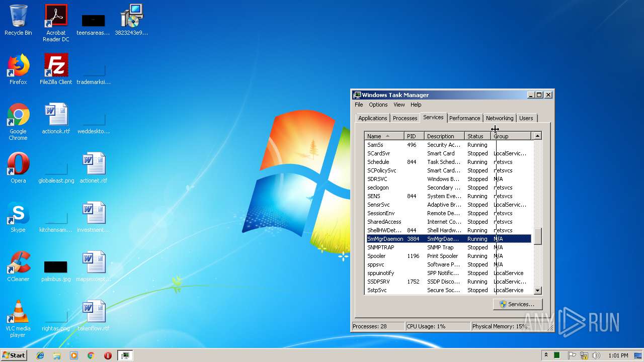
Task: Open CCleaner desktop shortcut
Action: click(18, 266)
